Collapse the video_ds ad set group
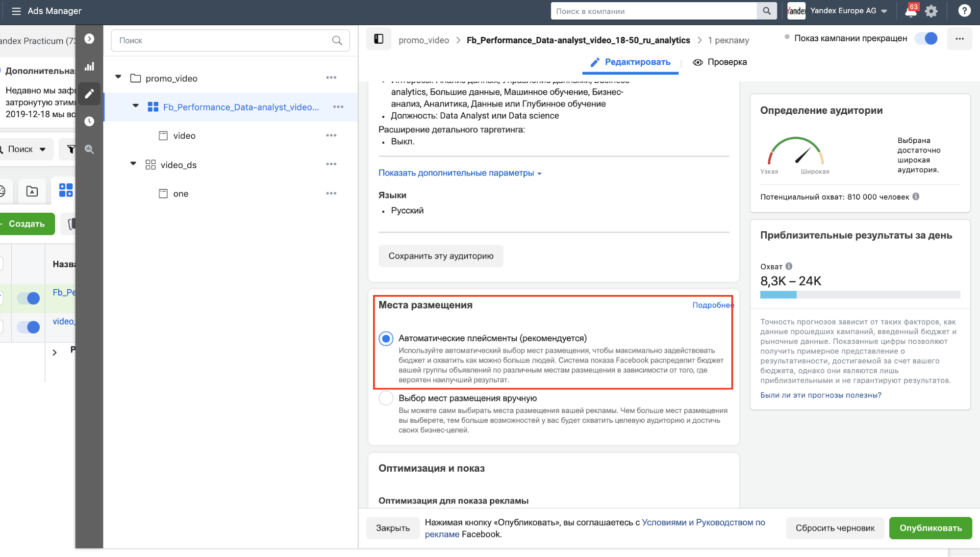The width and height of the screenshot is (980, 557). pos(133,164)
